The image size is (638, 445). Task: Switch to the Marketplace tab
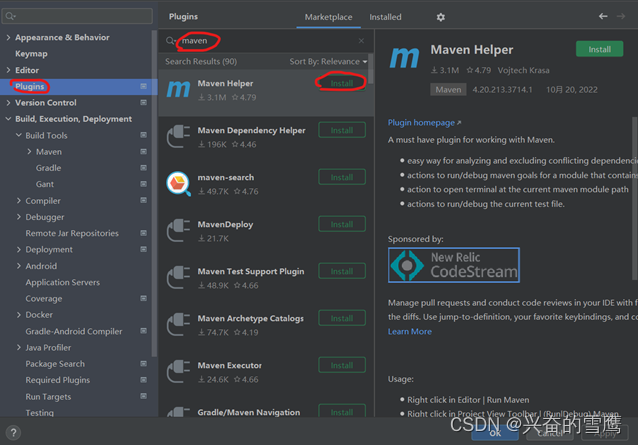click(x=328, y=17)
